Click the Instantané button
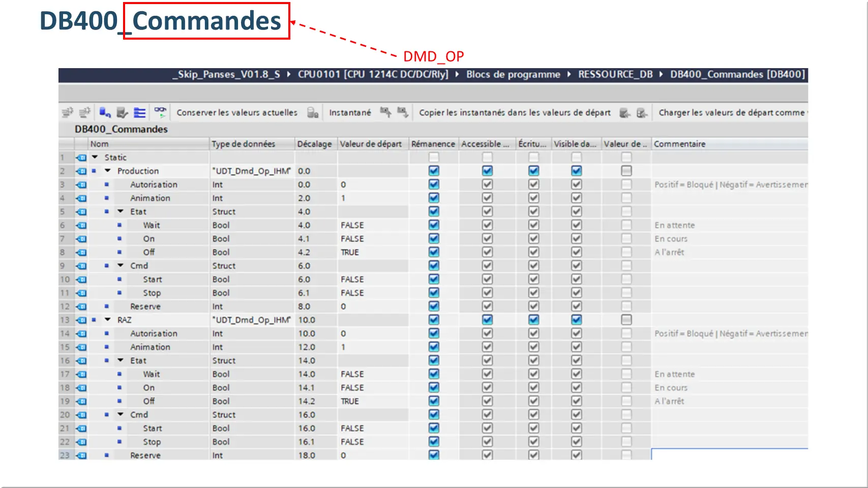 point(350,112)
